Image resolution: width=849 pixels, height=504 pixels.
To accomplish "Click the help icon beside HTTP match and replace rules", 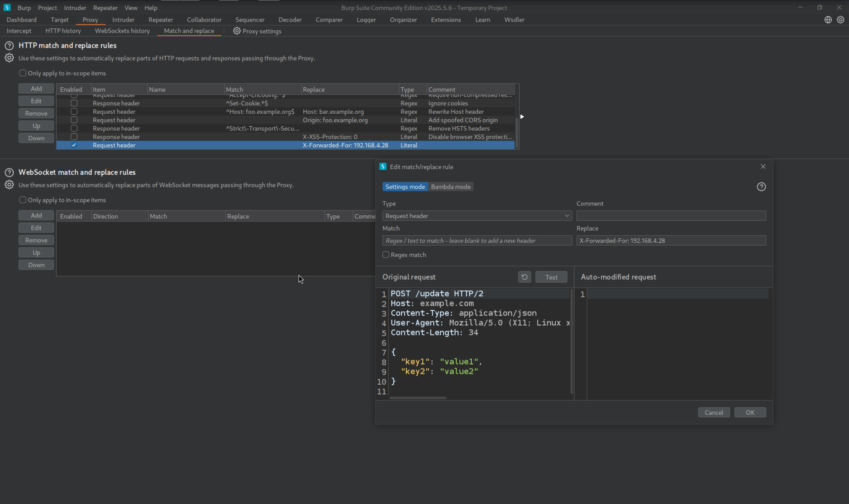I will pos(9,45).
